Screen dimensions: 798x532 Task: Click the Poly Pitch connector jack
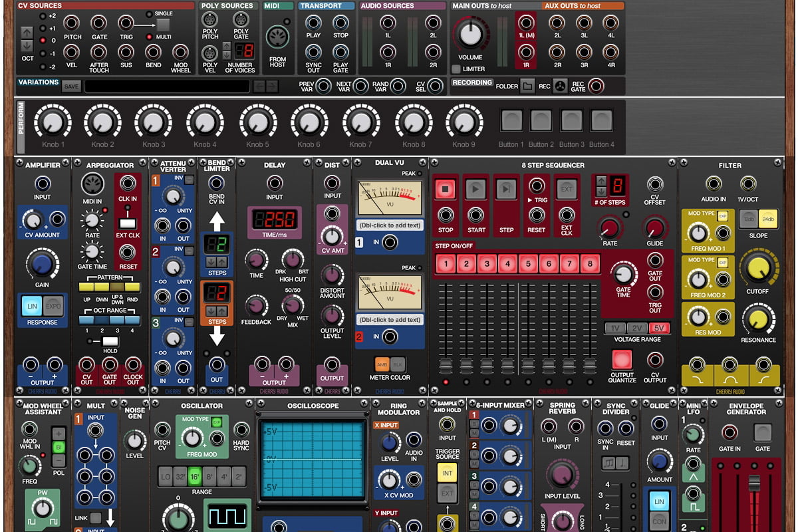tap(210, 20)
